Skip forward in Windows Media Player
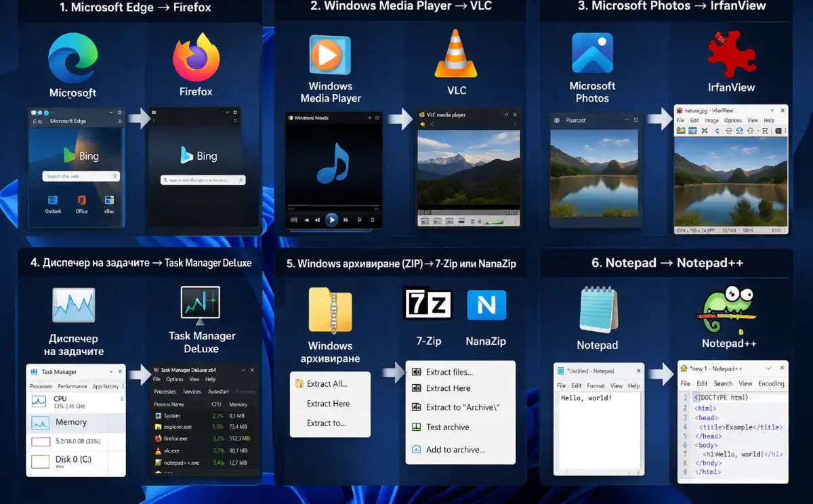The height and width of the screenshot is (504, 813). pos(346,219)
